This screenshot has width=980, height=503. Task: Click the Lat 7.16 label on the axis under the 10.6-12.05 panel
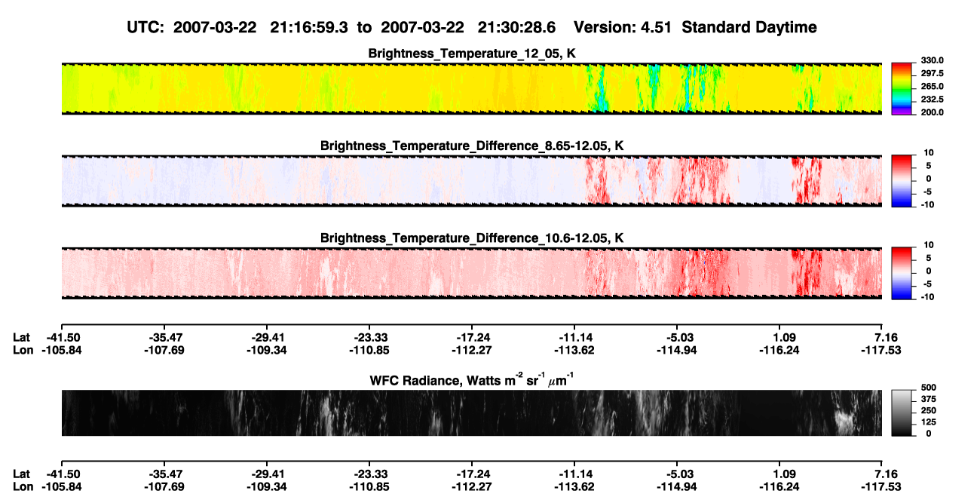coord(883,337)
